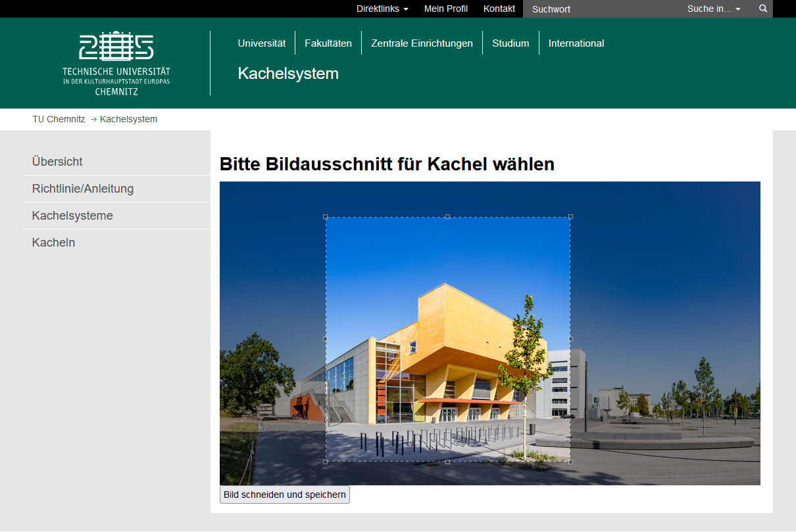The width and height of the screenshot is (796, 532).
Task: Open the Direktlinks dropdown
Action: point(382,9)
